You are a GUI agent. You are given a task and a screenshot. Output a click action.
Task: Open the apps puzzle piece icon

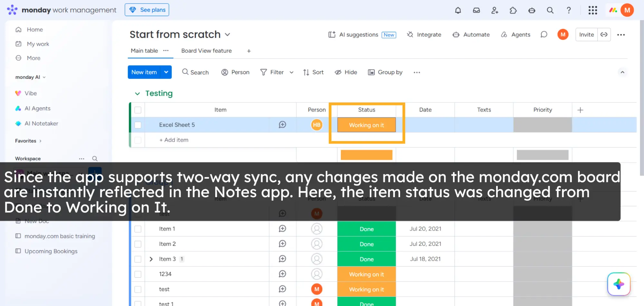[513, 10]
